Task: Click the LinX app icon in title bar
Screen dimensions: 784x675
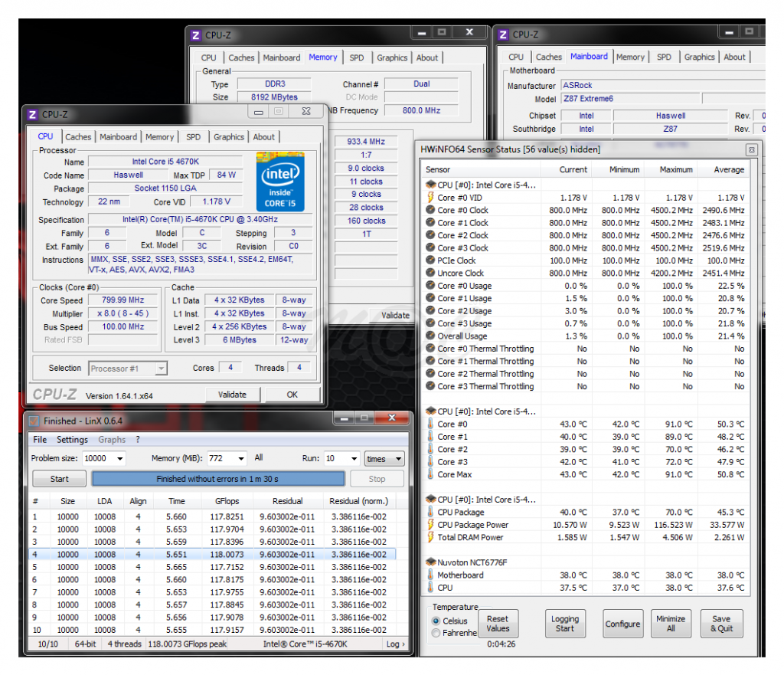Action: 34,421
